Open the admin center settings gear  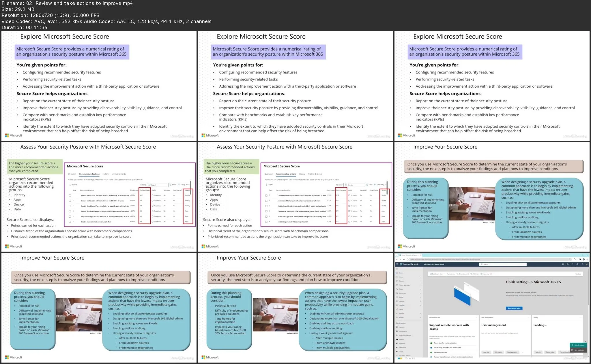point(577,264)
